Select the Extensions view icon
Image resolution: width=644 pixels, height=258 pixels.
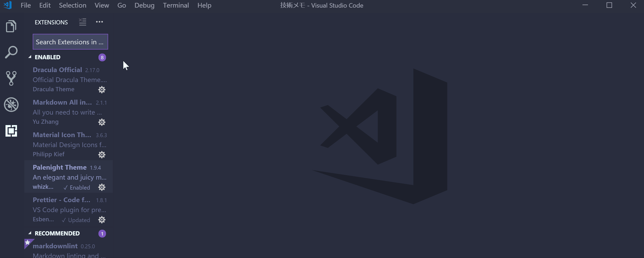point(11,131)
